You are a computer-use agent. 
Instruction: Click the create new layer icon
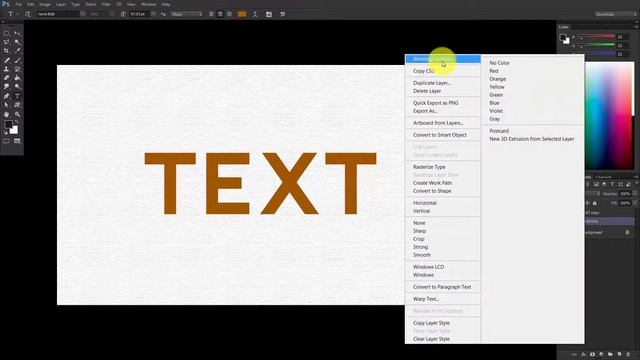[x=619, y=354]
